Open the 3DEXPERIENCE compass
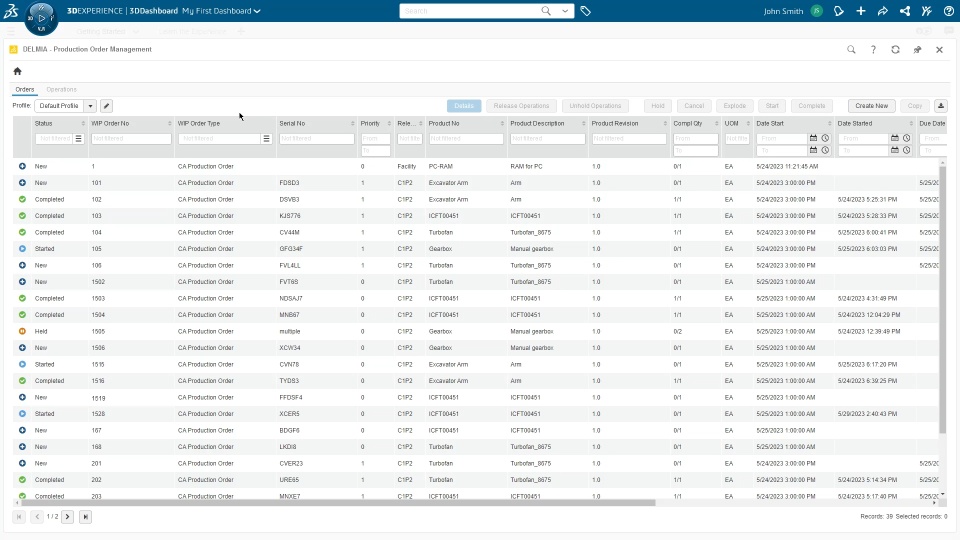The image size is (960, 540). click(x=41, y=18)
